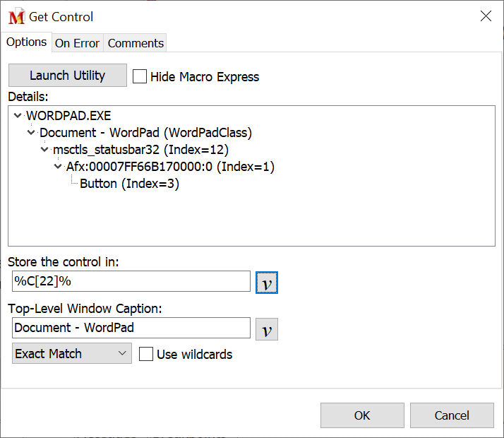The image size is (504, 438).
Task: Select the Options tab
Action: [26, 42]
